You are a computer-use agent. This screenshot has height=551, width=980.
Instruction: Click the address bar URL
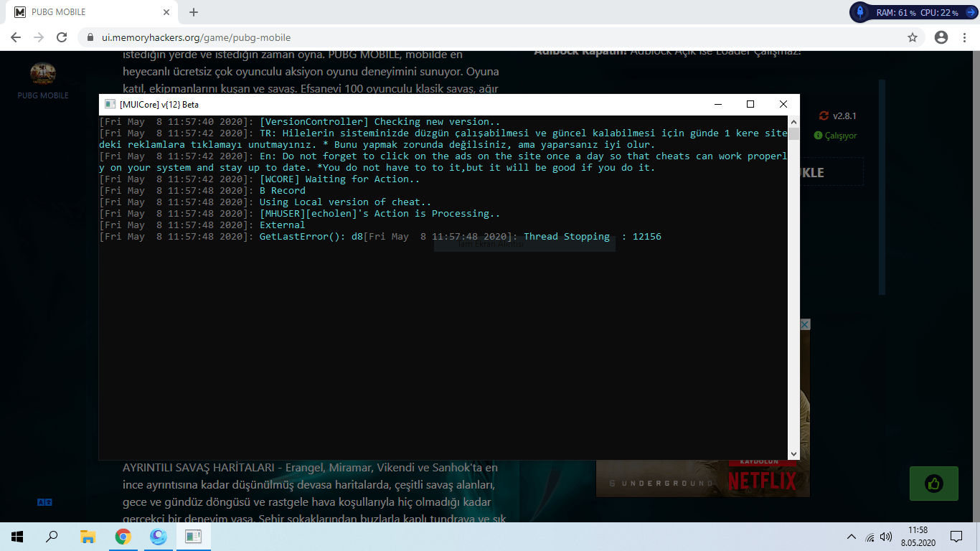click(x=197, y=37)
